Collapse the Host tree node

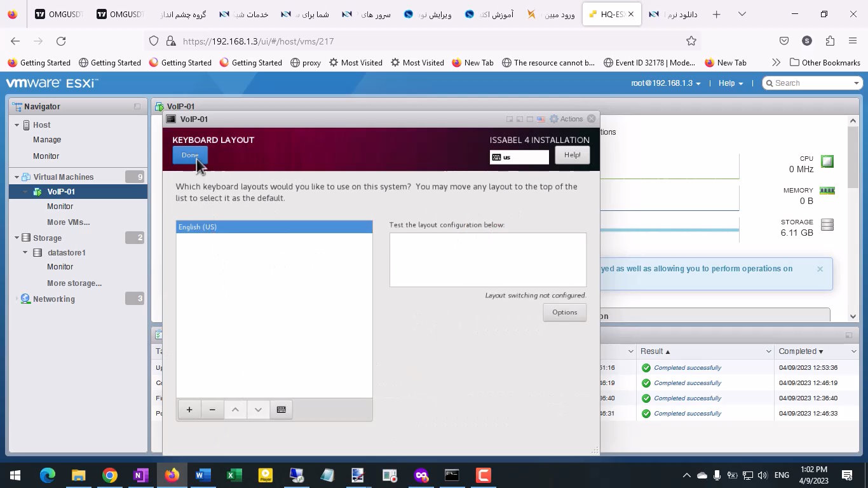pyautogui.click(x=17, y=125)
